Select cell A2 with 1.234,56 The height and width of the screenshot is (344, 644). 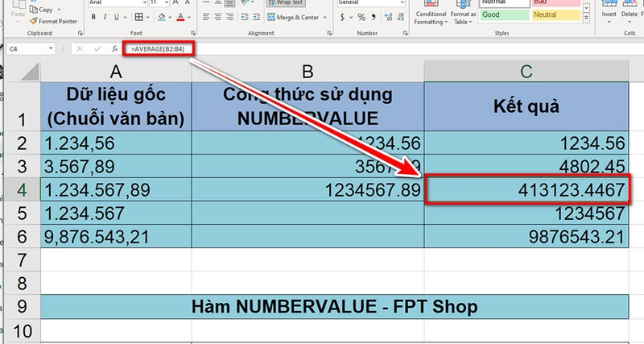[x=116, y=143]
